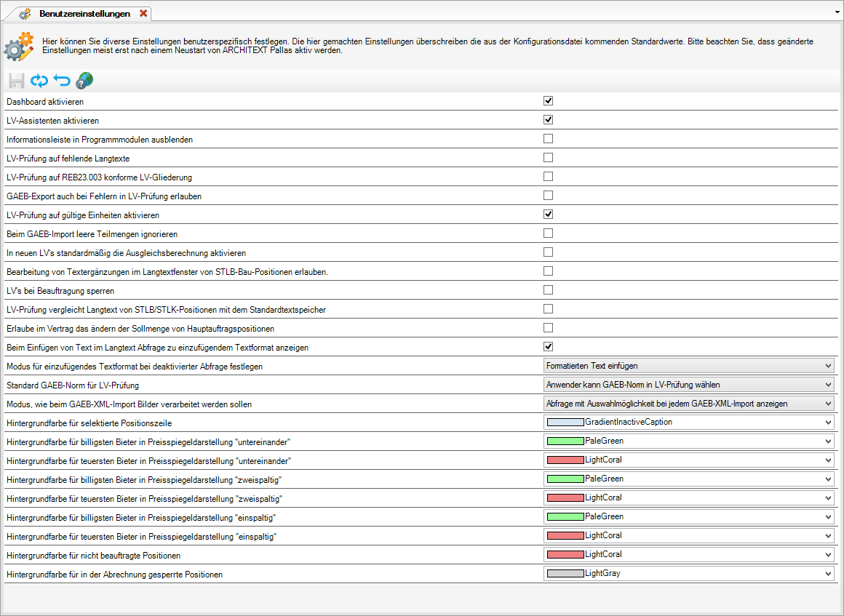Image resolution: width=844 pixels, height=616 pixels.
Task: Check 'Beim GAEB-Import leere Teilmengen ignorieren'
Action: (x=548, y=233)
